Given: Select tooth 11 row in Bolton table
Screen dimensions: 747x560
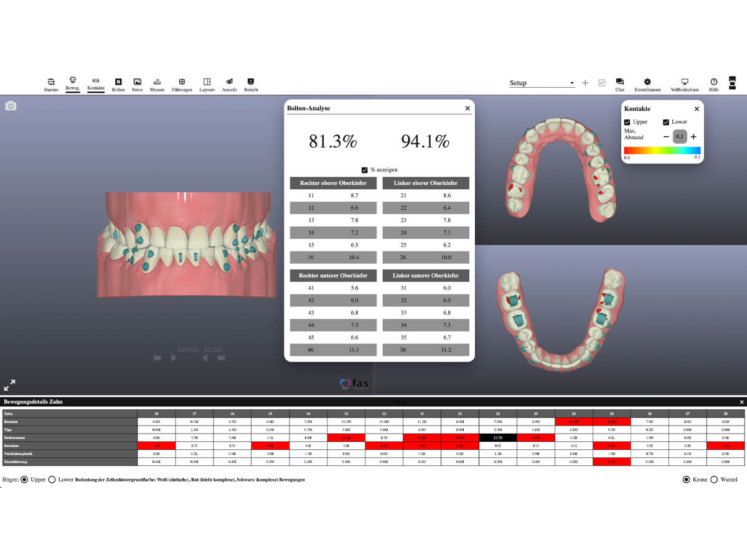Looking at the screenshot, I should (x=333, y=195).
